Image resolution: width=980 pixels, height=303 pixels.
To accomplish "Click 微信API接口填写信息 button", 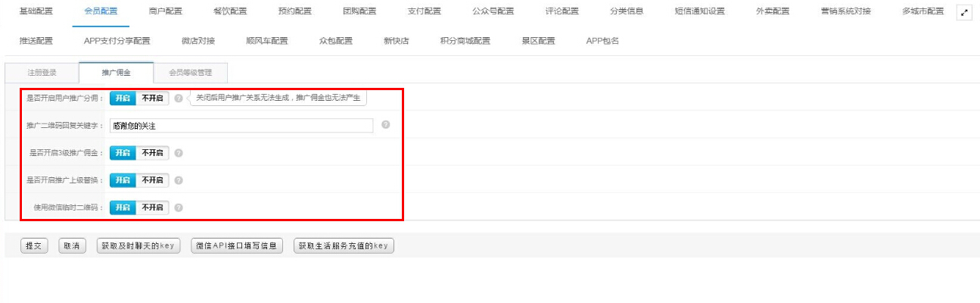I will click(238, 246).
